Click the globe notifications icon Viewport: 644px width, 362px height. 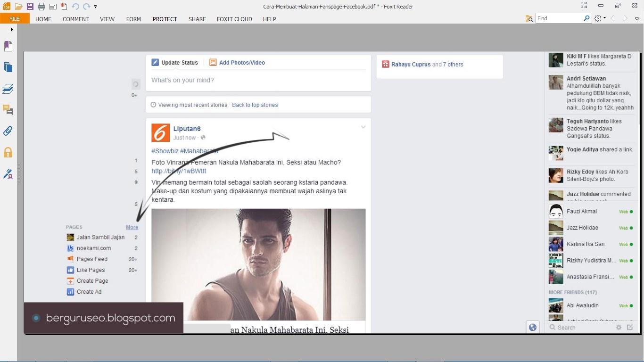coord(533,328)
